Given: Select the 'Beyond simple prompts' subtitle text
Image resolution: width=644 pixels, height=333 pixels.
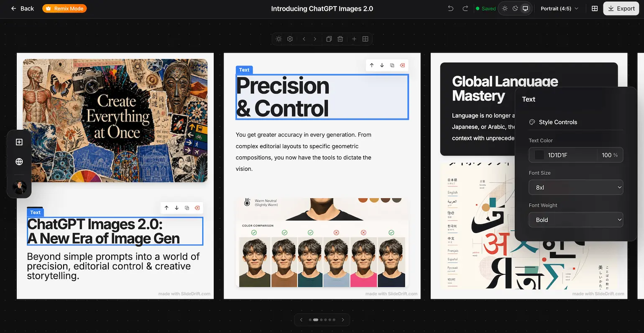Looking at the screenshot, I should pos(113,266).
